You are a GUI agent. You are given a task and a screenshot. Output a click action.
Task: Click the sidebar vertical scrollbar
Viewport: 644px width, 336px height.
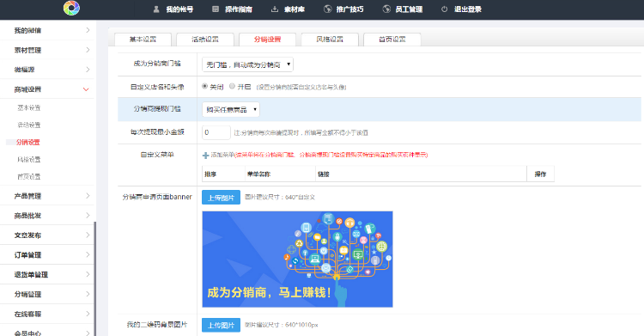point(94,278)
